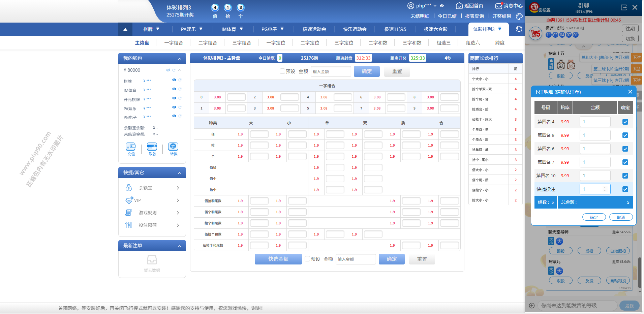Click the chat panel vertical scrollbar
This screenshot has width=644, height=314.
pos(640,273)
